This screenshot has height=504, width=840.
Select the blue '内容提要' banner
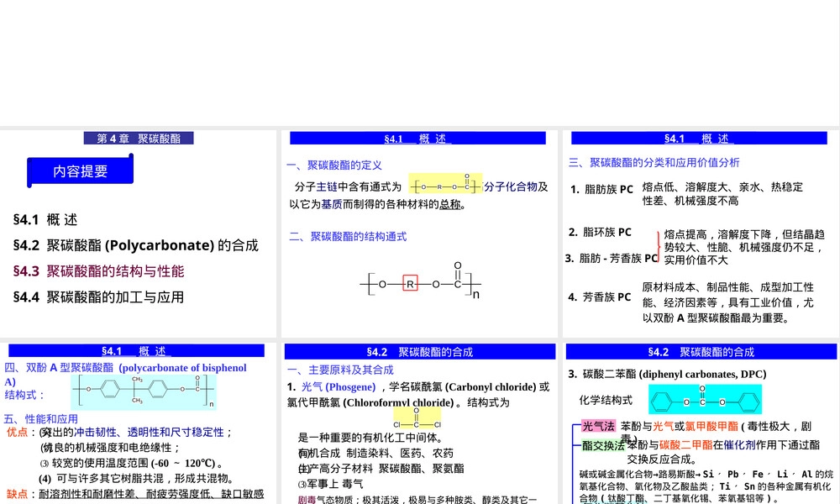tap(81, 171)
